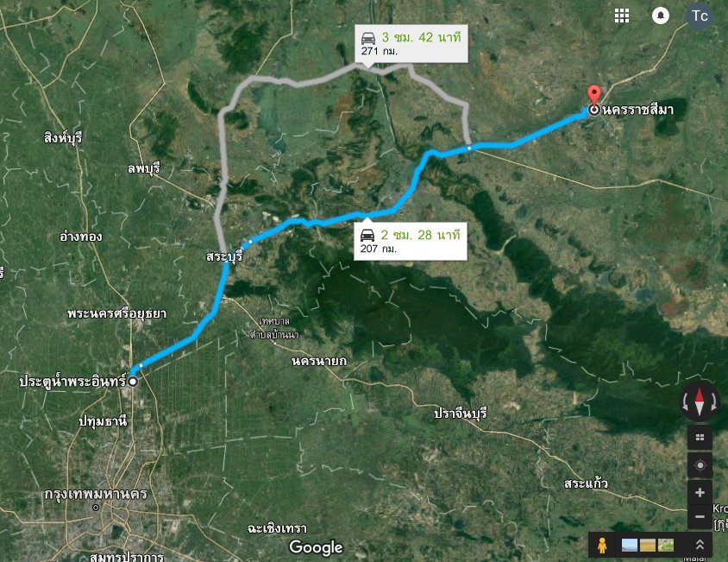Screen dimensions: 728x562
Task: Zoom in with the plus button
Action: tap(700, 492)
